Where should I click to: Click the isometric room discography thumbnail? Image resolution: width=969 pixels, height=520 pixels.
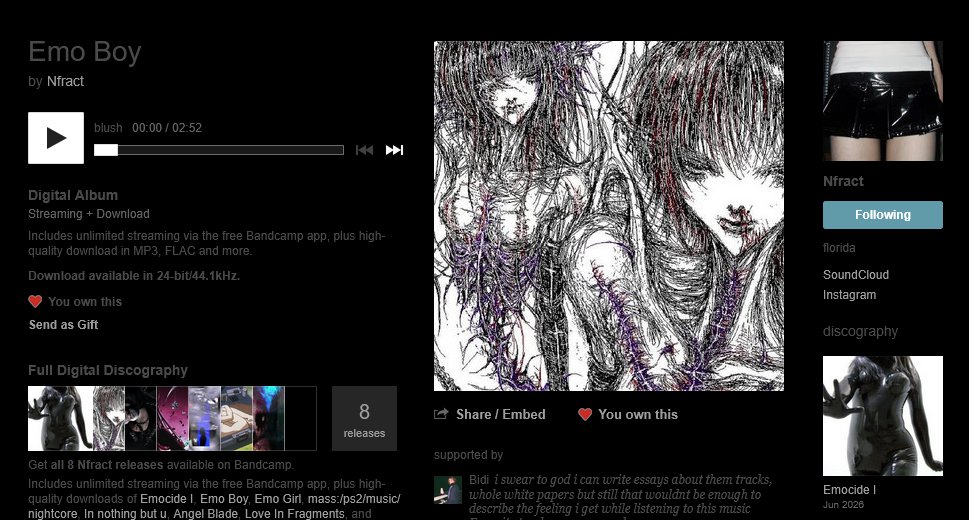pyautogui.click(x=237, y=419)
